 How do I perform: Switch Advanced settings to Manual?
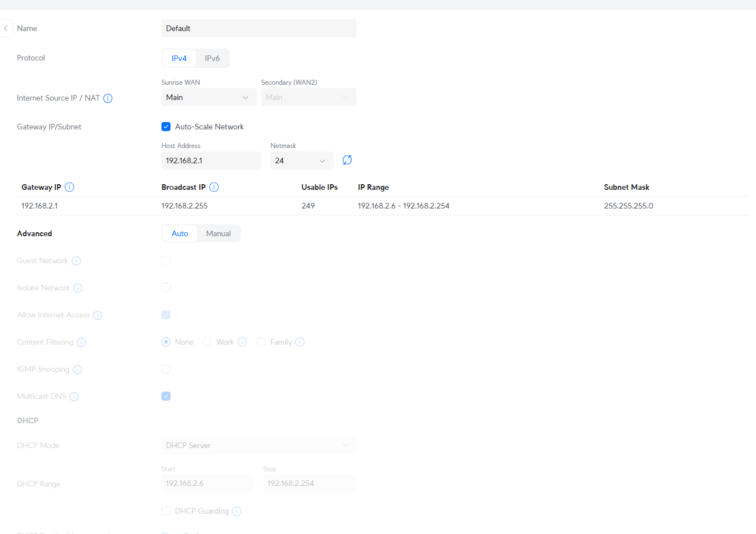pos(218,233)
